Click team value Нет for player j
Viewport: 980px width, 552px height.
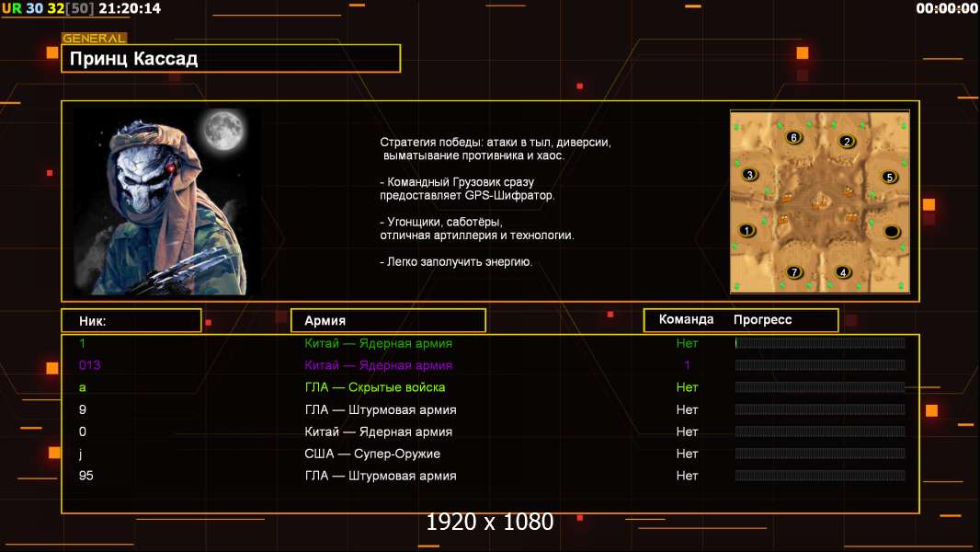(687, 454)
